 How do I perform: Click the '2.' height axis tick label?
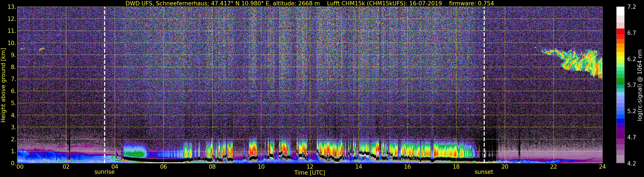click(x=13, y=139)
